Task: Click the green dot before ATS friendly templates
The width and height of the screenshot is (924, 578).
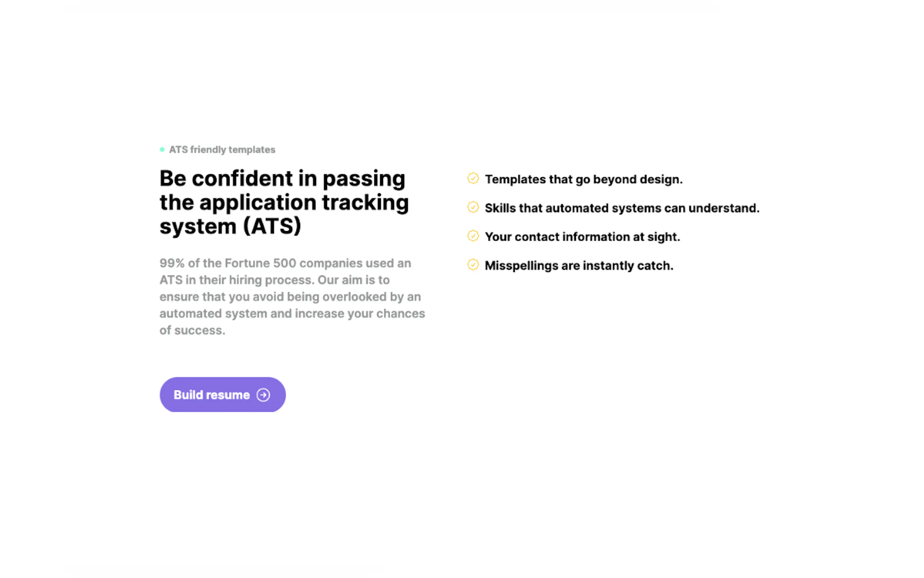Action: [162, 150]
